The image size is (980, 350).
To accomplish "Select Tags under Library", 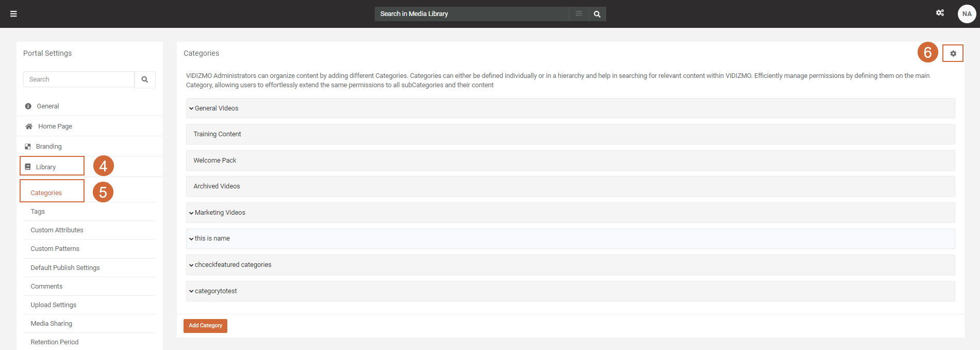I will coord(38,212).
